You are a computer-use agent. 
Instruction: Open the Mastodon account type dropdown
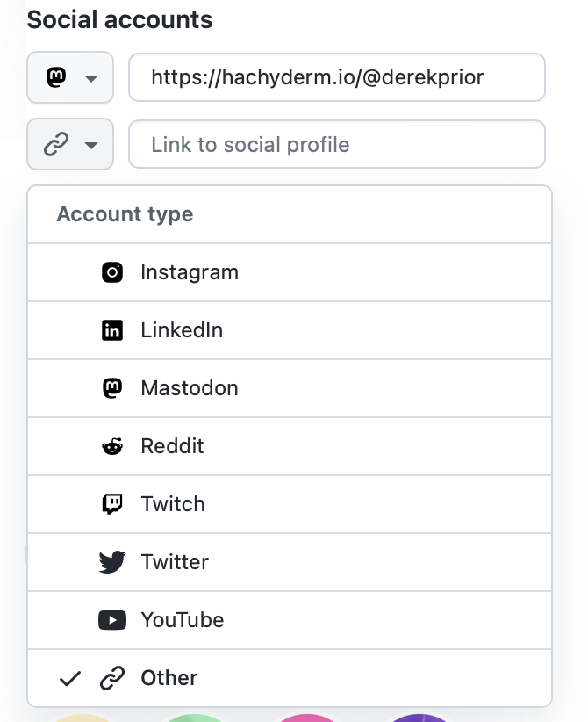click(x=70, y=77)
